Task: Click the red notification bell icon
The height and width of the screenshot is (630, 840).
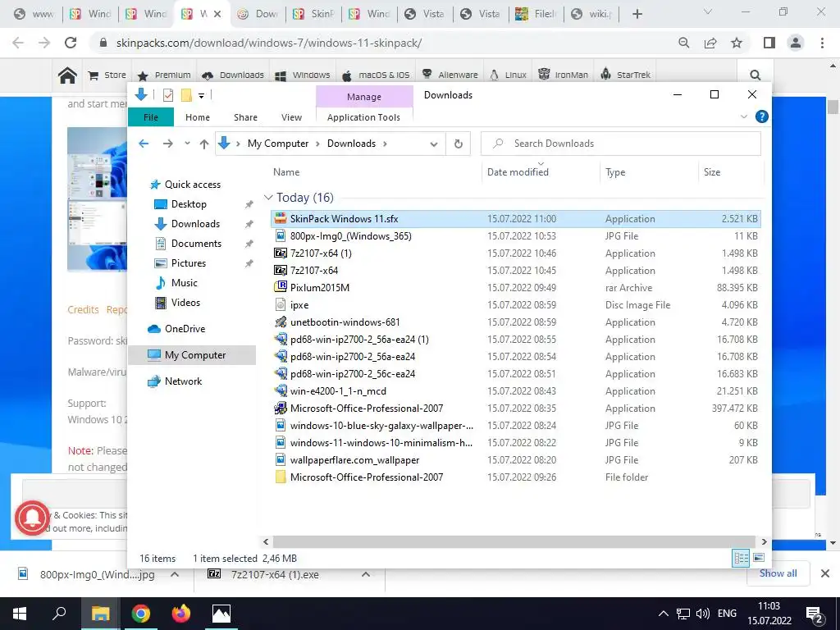Action: pyautogui.click(x=33, y=518)
